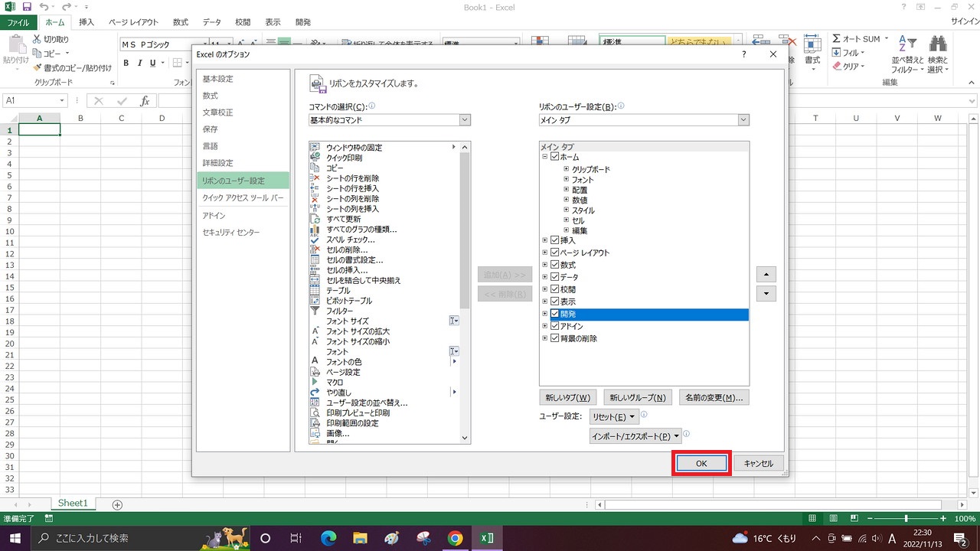Select the やり直し command icon
Image resolution: width=980 pixels, height=551 pixels.
(314, 392)
